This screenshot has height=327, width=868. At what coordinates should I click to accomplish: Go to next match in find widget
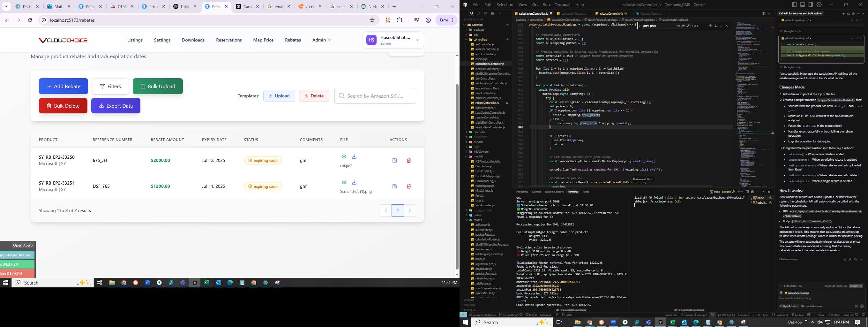pos(716,26)
